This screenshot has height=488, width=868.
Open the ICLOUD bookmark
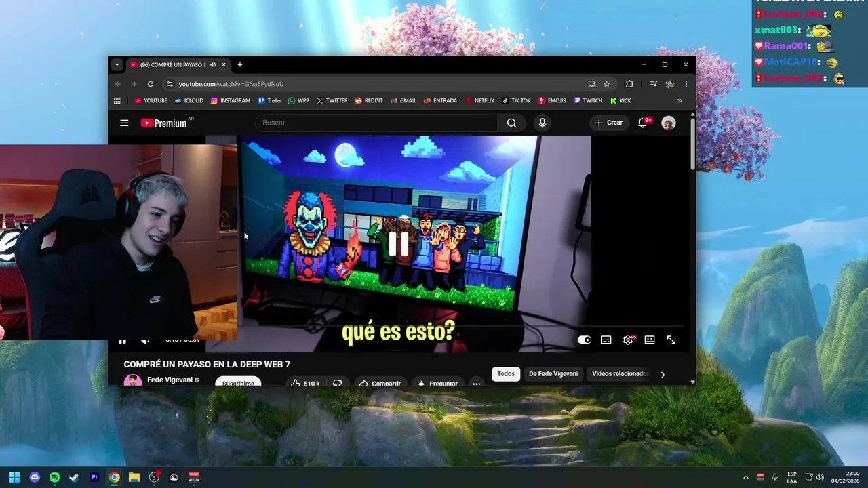(189, 101)
